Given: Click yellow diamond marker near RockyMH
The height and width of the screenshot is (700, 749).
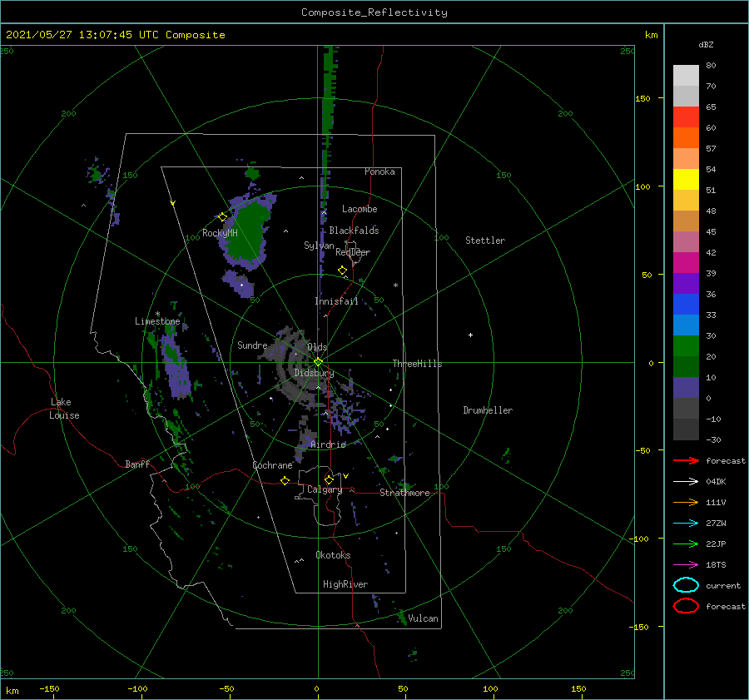Looking at the screenshot, I should tap(222, 217).
